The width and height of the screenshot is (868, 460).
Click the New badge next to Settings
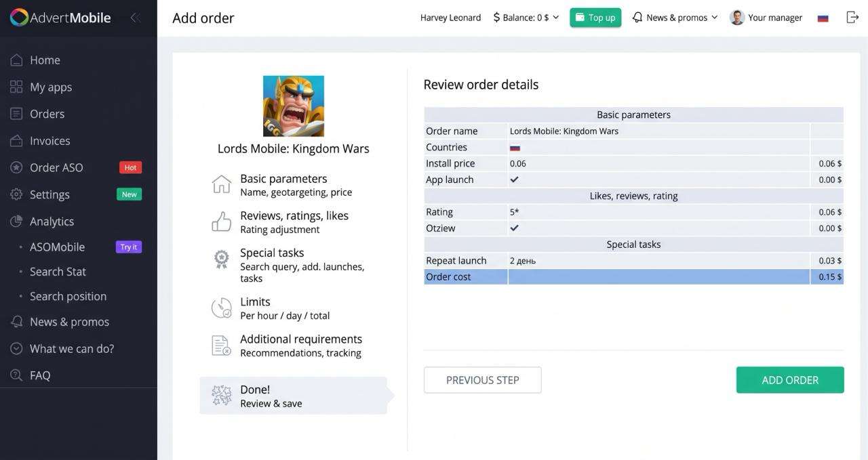[129, 194]
